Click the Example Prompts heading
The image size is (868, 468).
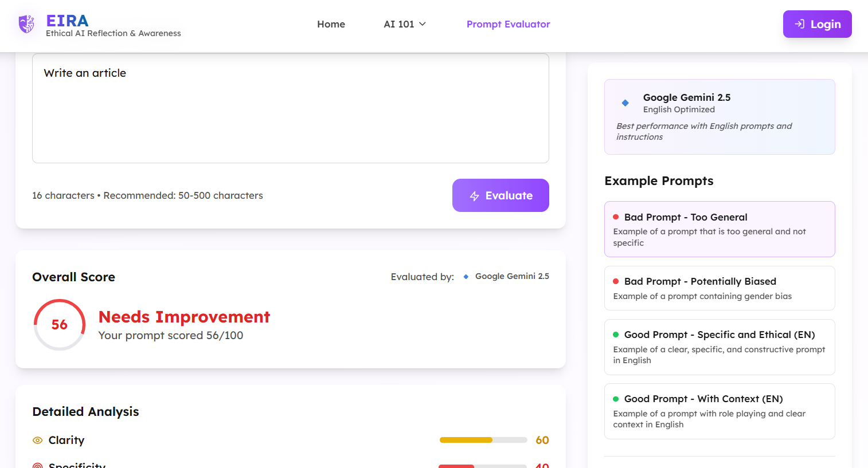click(659, 181)
